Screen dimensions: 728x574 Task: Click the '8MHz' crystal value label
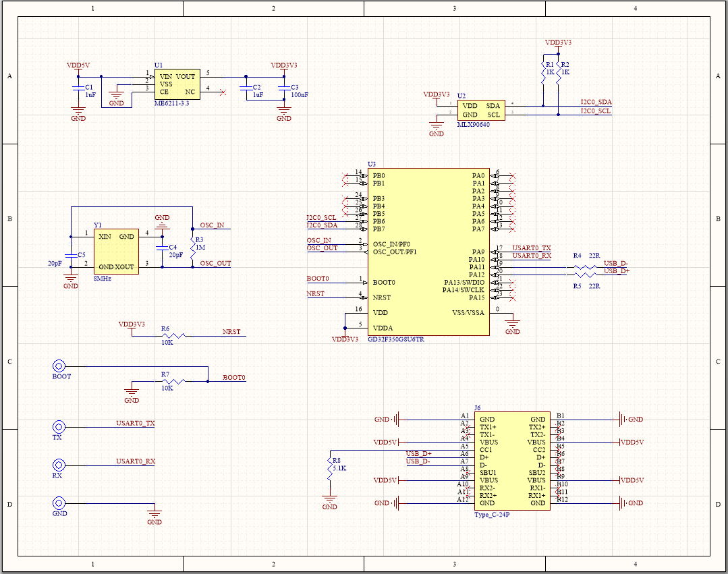(103, 279)
